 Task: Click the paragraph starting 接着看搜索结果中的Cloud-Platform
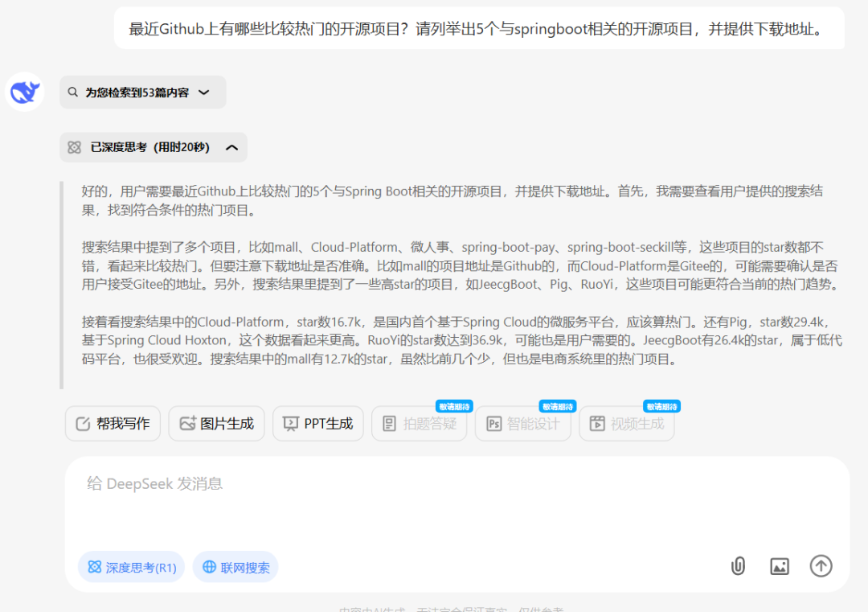pyautogui.click(x=461, y=341)
